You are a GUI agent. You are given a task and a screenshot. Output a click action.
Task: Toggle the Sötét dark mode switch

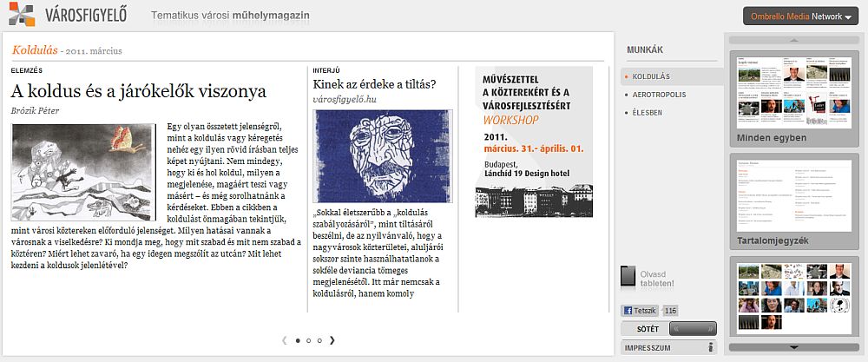[693, 329]
